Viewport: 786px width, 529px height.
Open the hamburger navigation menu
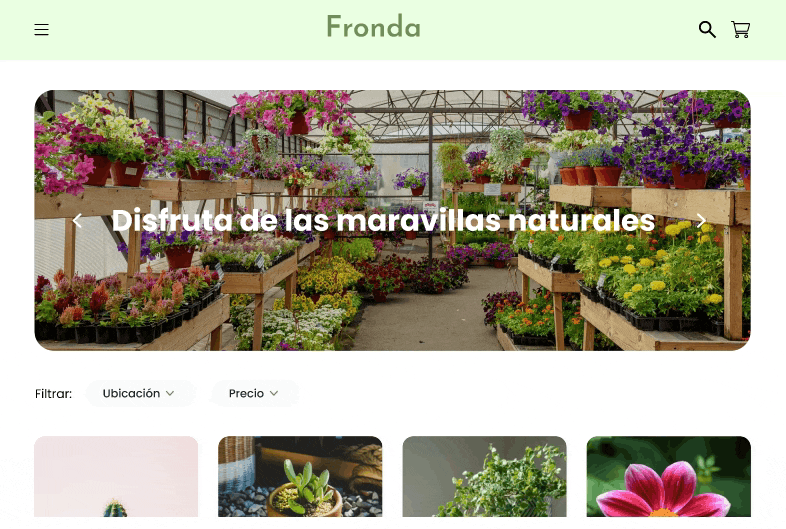pyautogui.click(x=42, y=30)
